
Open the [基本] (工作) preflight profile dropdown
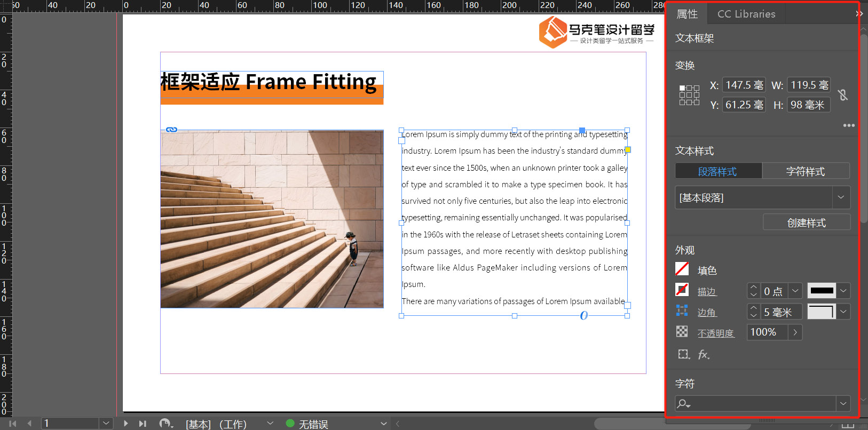click(x=271, y=423)
